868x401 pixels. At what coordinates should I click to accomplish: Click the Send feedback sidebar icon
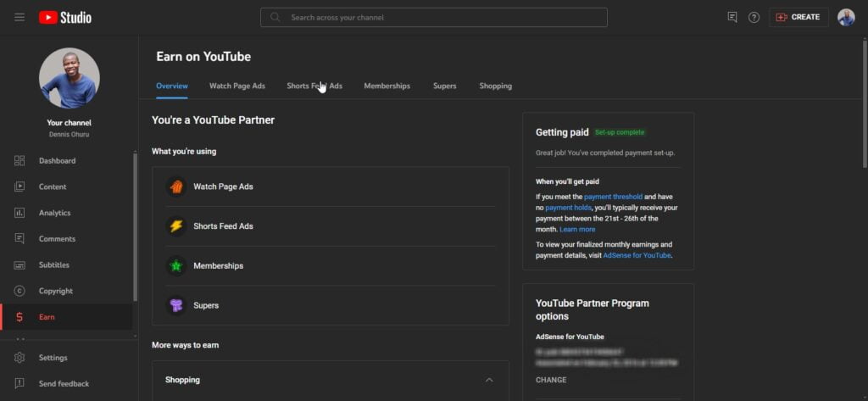[x=19, y=383]
